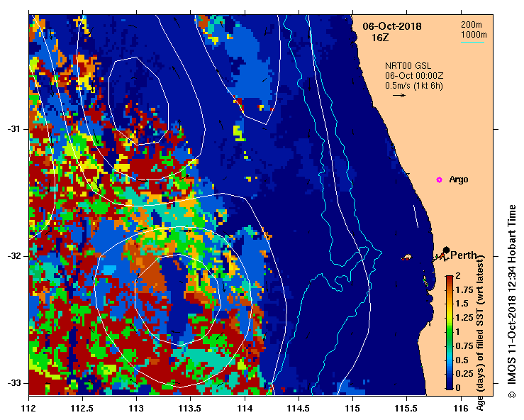The width and height of the screenshot is (524, 420).
Task: Click the '16Z' time label
Action: 380,38
